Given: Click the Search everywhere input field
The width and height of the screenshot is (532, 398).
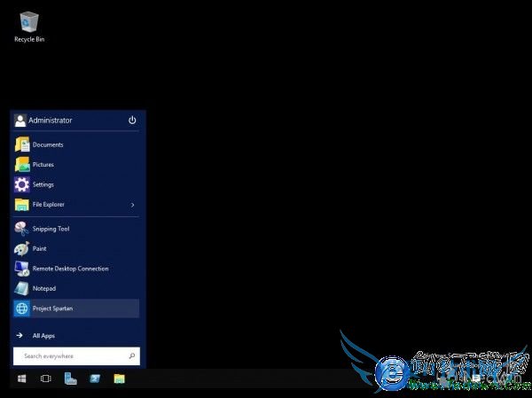Looking at the screenshot, I should tap(76, 356).
